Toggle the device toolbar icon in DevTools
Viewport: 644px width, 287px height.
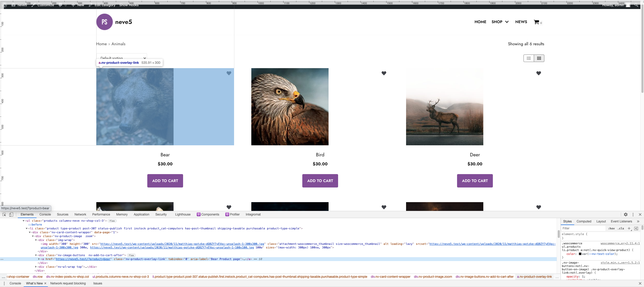click(x=11, y=214)
